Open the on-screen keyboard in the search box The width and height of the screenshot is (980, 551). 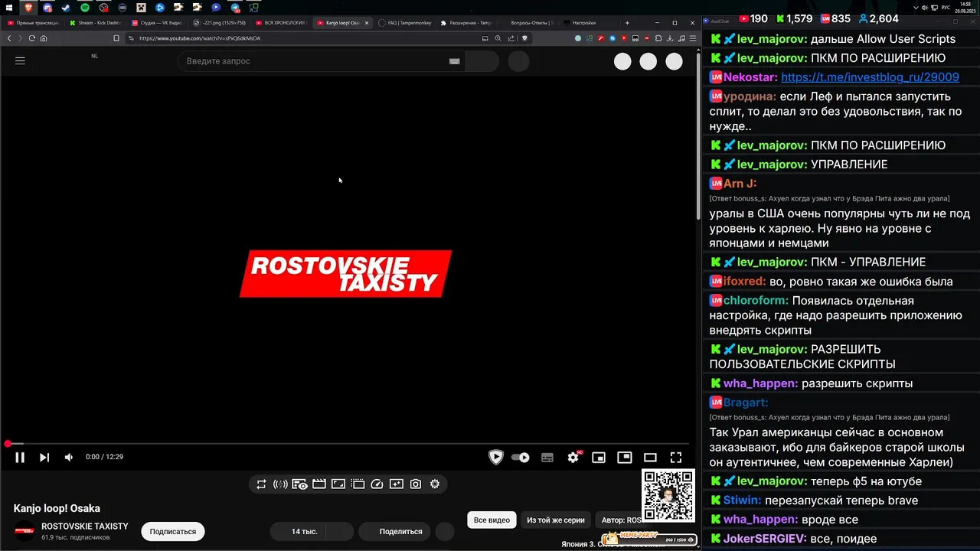454,61
